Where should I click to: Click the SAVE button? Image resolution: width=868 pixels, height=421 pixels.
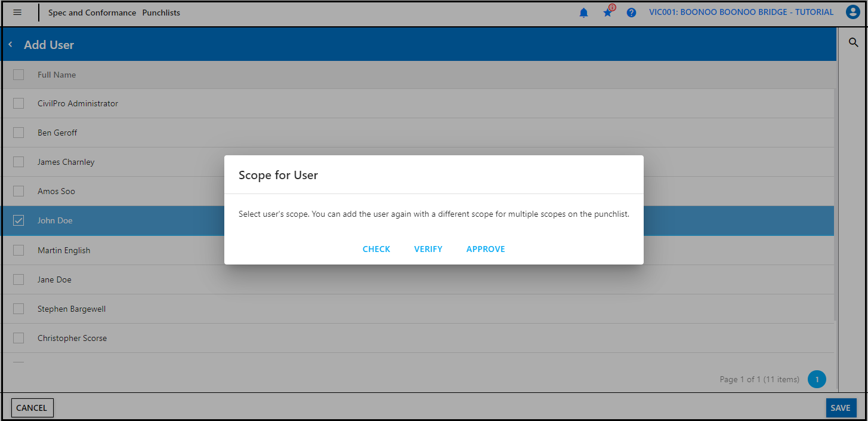(841, 408)
